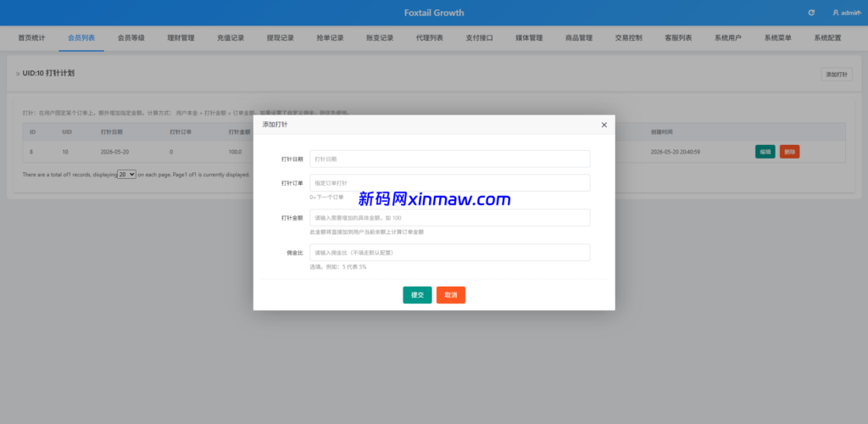Cancel the dialog with 取消 button
This screenshot has height=424, width=868.
pos(451,295)
